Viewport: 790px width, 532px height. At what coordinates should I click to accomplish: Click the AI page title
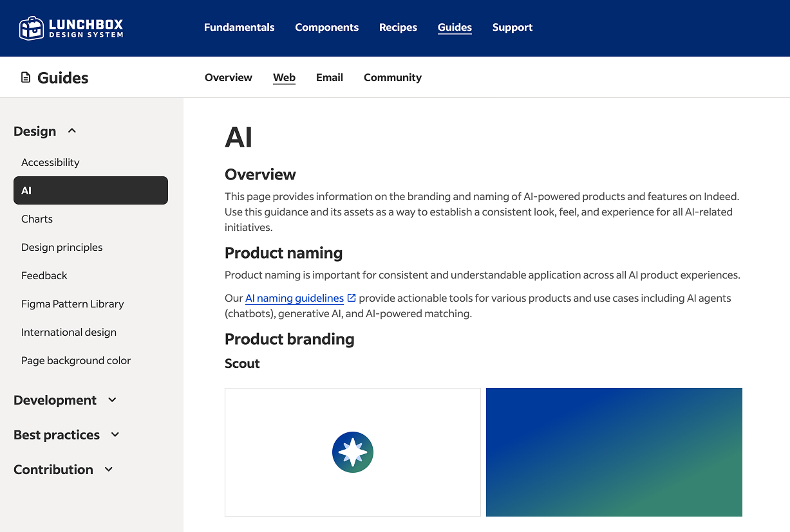238,137
